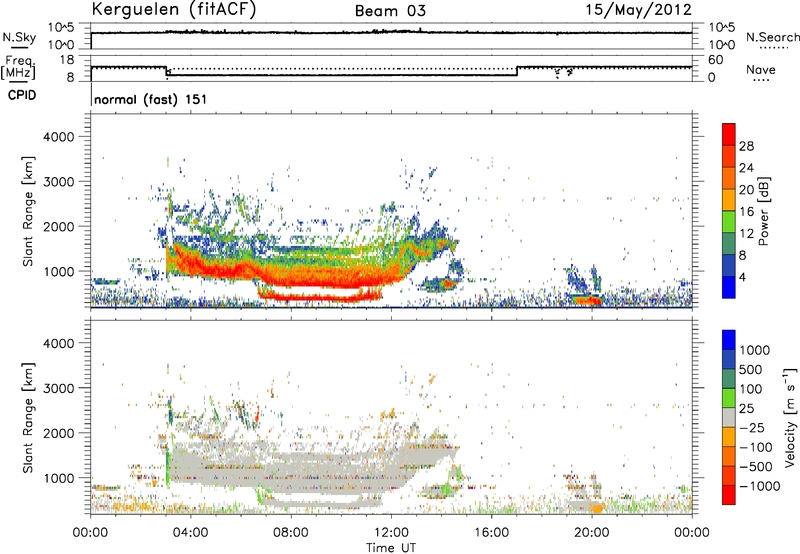800x554 pixels.
Task: Click the 'N.Search' legend label
Action: [772, 37]
